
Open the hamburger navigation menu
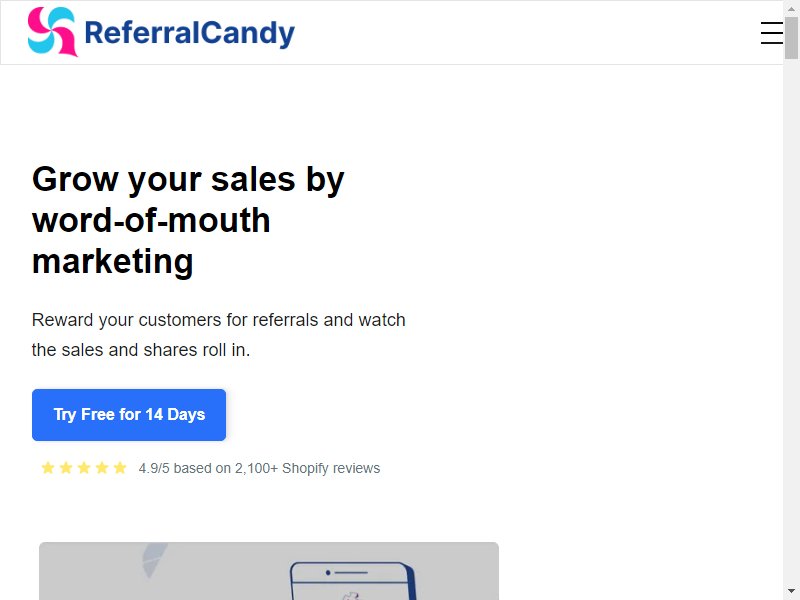point(771,33)
